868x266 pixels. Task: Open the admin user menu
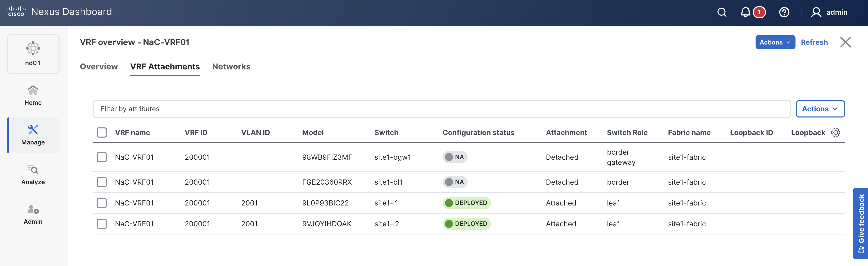click(829, 12)
